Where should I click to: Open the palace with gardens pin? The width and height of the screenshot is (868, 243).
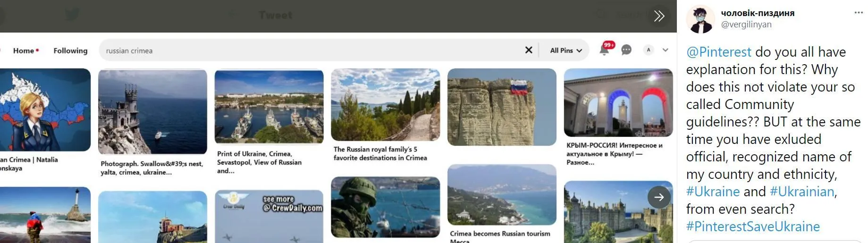point(618,212)
